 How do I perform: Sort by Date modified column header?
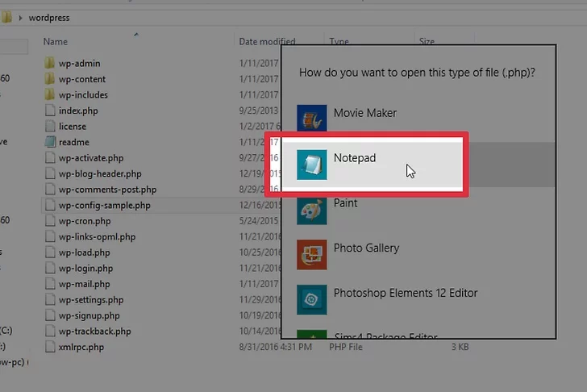266,41
